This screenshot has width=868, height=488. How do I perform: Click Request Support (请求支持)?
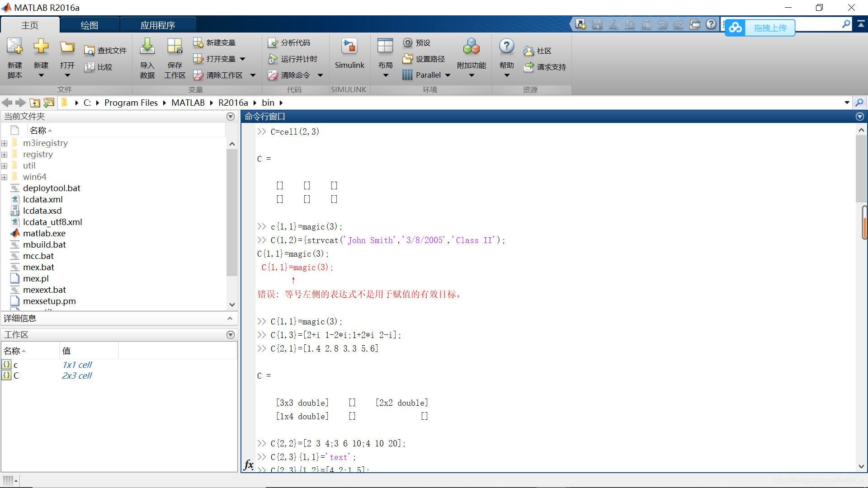[545, 67]
